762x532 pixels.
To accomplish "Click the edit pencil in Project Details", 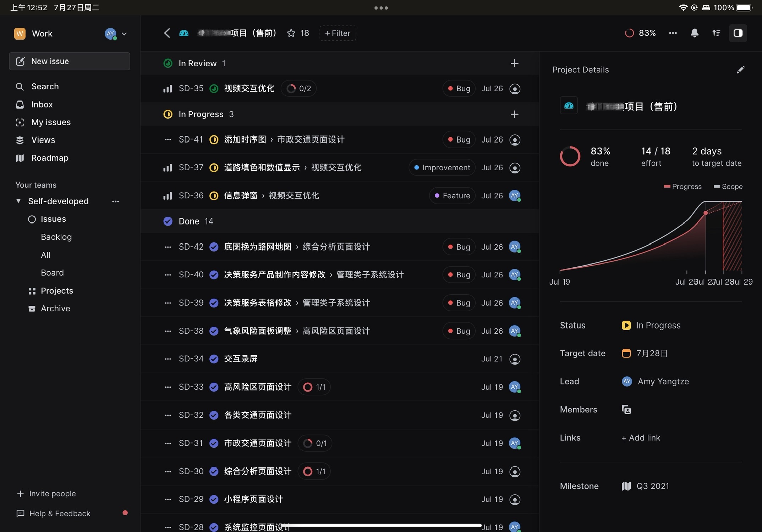I will tap(740, 70).
